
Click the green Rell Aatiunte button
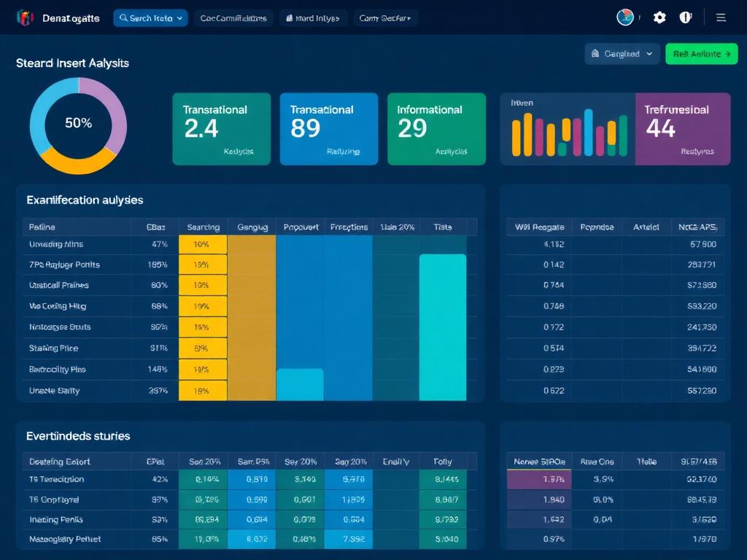[x=701, y=54]
